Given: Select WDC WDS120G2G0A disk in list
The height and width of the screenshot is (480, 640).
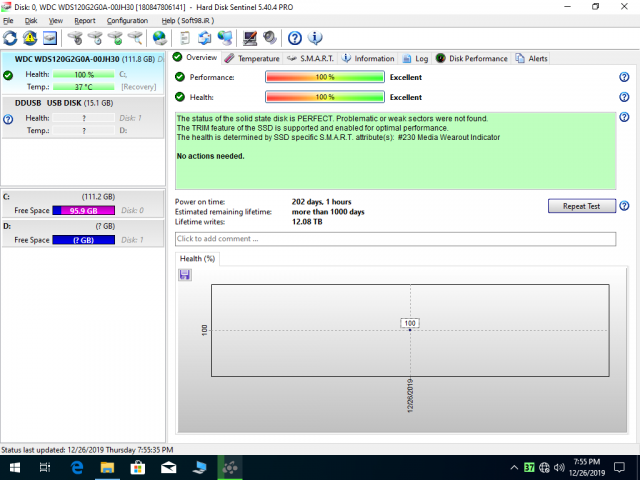Looking at the screenshot, I should click(80, 60).
